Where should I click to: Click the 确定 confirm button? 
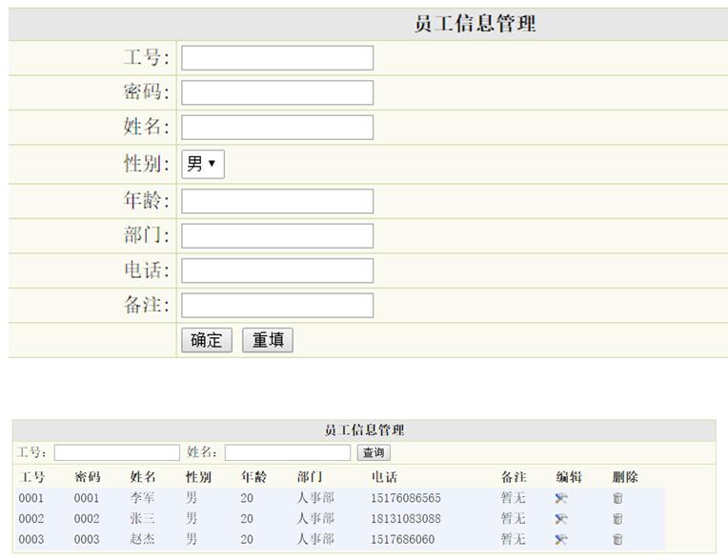(x=207, y=340)
